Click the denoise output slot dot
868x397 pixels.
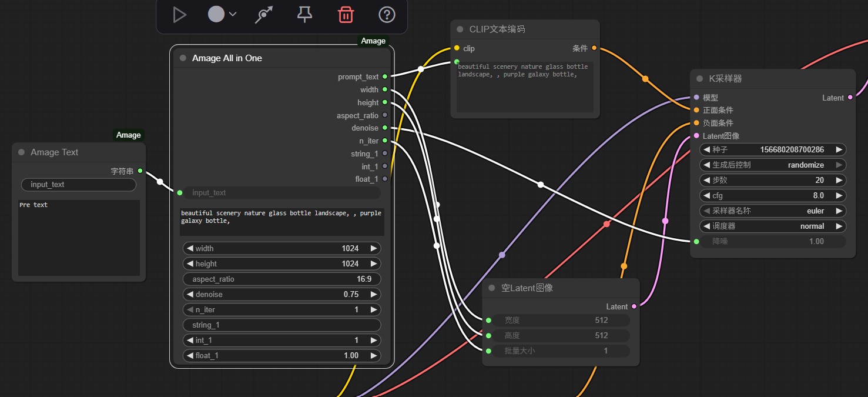[x=385, y=128]
